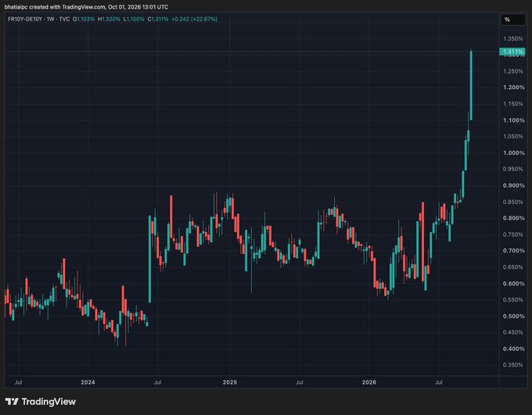Click the 0.950% price axis label
532x415 pixels.
[513, 169]
